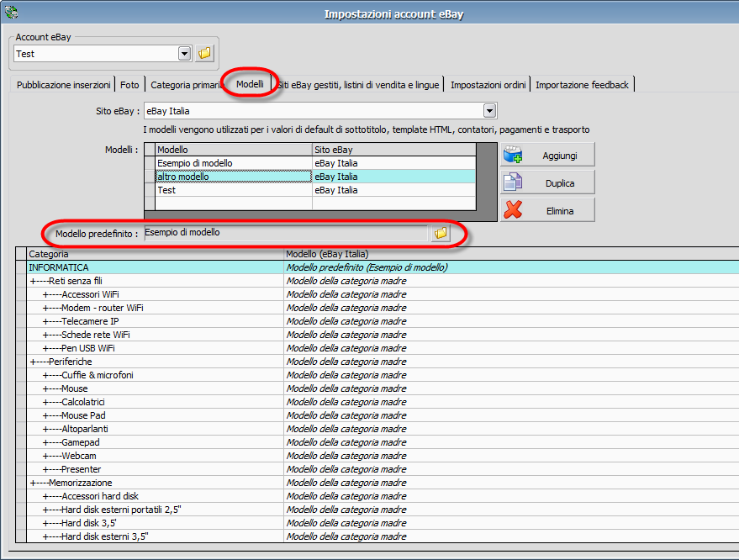The image size is (739, 560).
Task: Select the Pen USB WiFi category
Action: (x=155, y=348)
